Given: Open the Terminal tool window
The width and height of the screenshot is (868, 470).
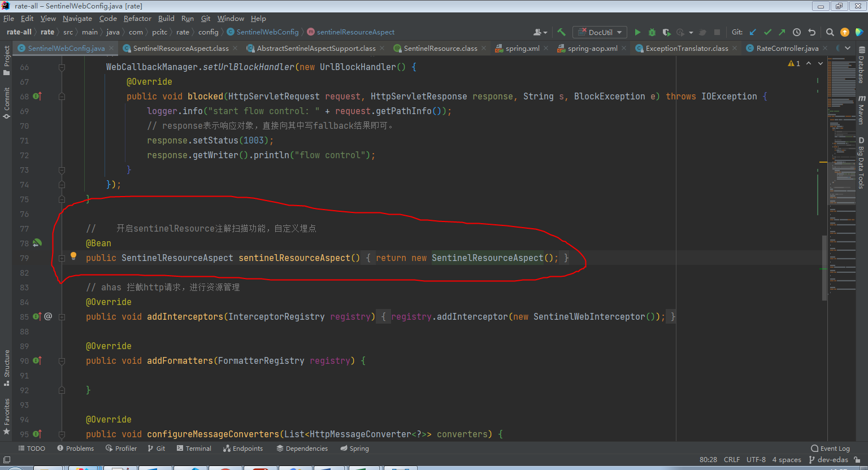Looking at the screenshot, I should pyautogui.click(x=194, y=449).
